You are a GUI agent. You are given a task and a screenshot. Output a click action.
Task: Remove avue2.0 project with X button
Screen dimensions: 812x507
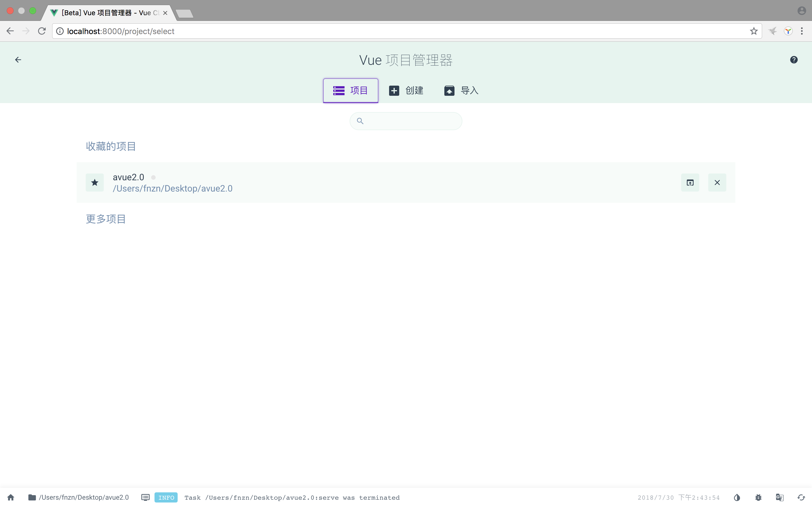click(717, 183)
